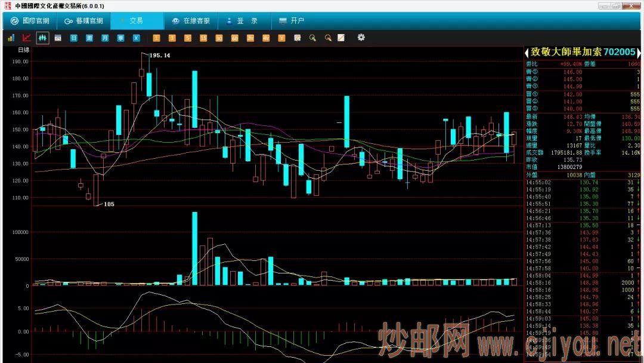Select the 14:58:25 trade row
Viewport: 644px width, 363px height.
583,297
